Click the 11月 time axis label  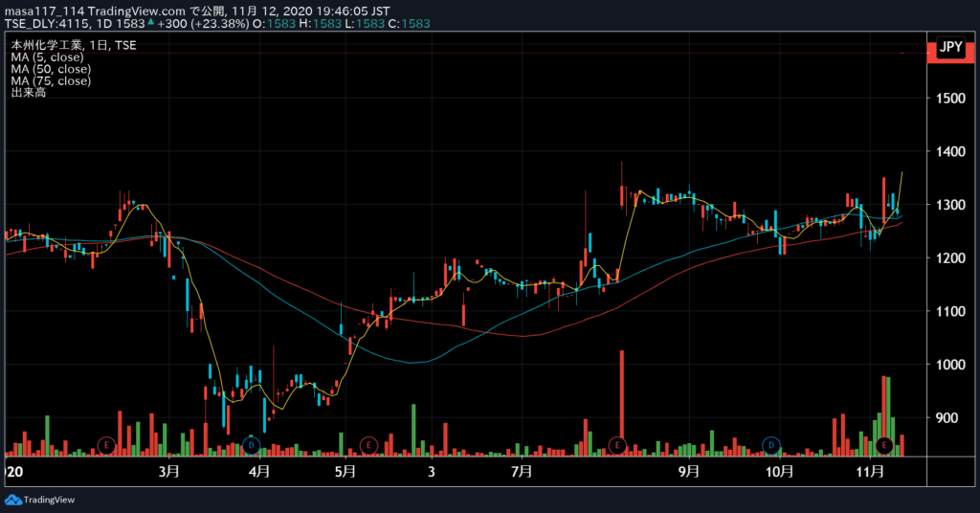point(870,471)
